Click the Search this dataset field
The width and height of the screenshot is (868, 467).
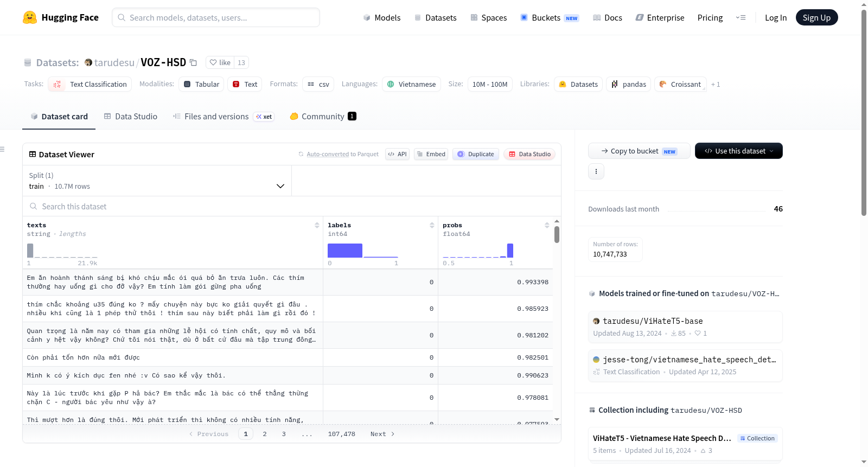tap(292, 207)
